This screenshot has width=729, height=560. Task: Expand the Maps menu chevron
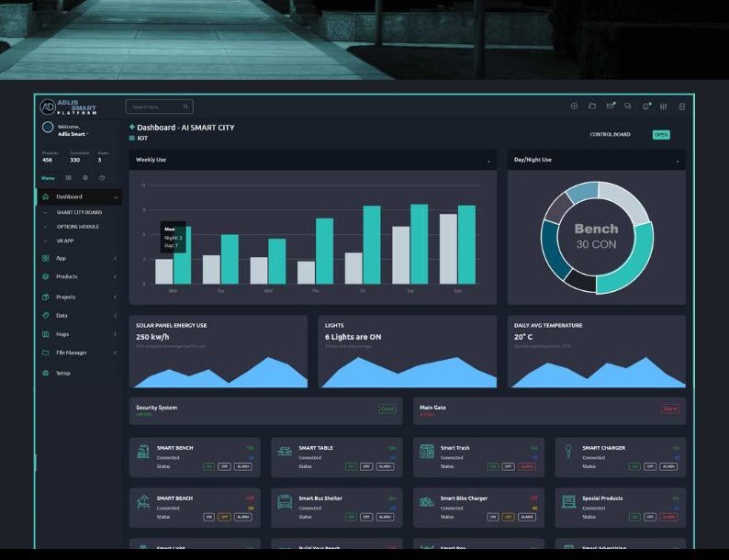115,334
